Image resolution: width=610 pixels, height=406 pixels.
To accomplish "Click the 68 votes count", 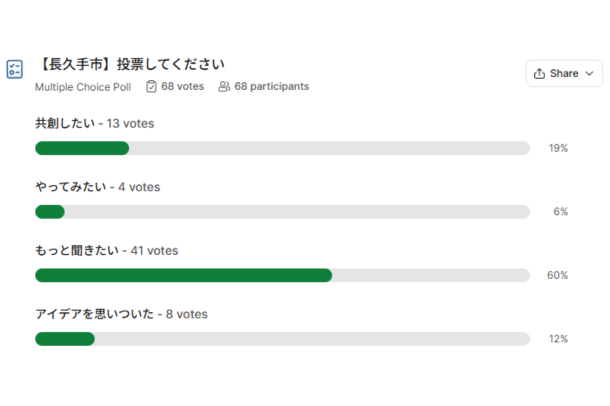I will [182, 86].
